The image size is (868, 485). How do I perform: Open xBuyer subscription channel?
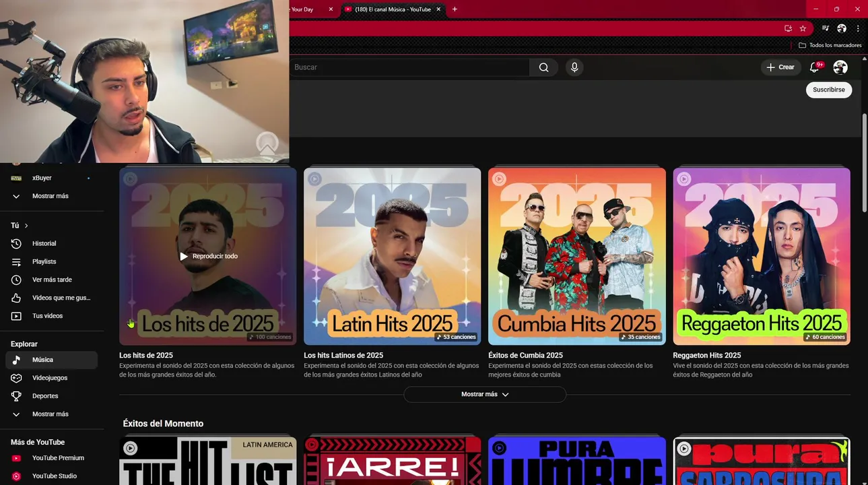tap(51, 178)
